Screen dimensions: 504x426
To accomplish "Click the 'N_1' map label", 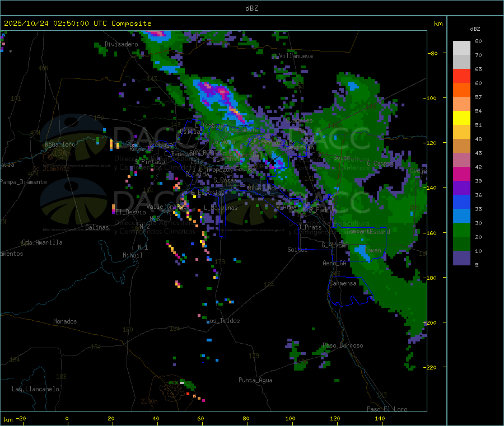I will [143, 247].
